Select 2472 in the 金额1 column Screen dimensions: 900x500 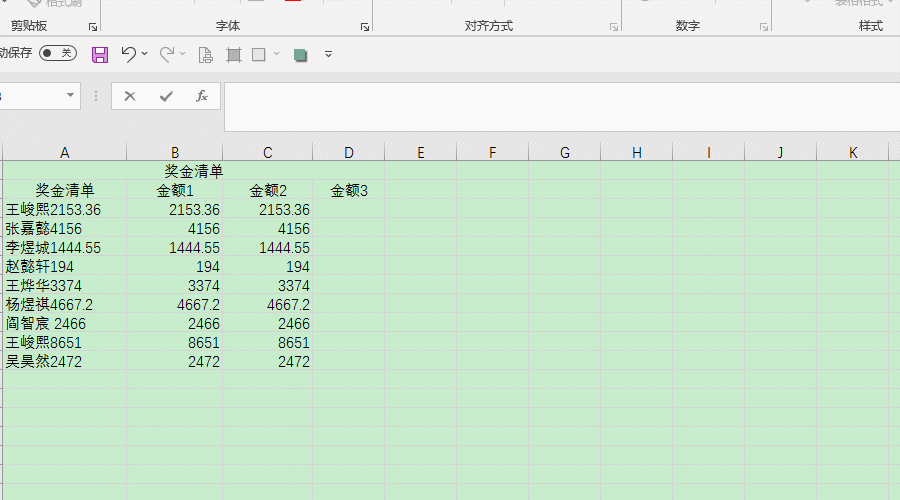click(x=174, y=361)
